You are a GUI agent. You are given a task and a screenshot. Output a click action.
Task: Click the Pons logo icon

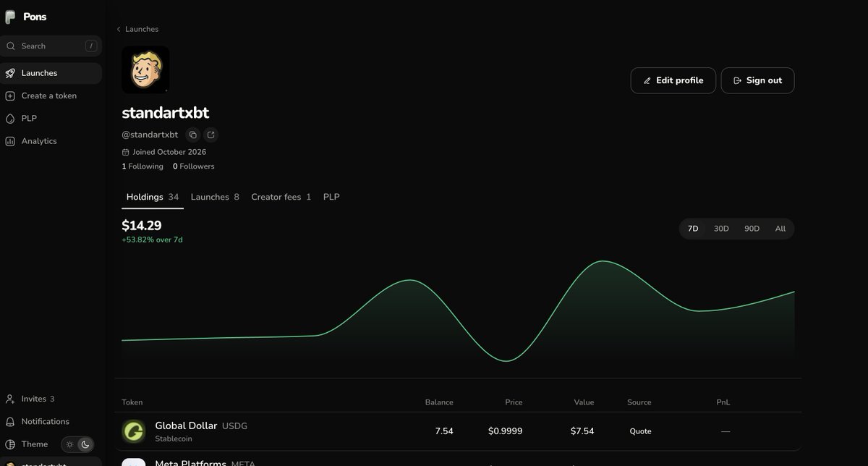point(10,17)
